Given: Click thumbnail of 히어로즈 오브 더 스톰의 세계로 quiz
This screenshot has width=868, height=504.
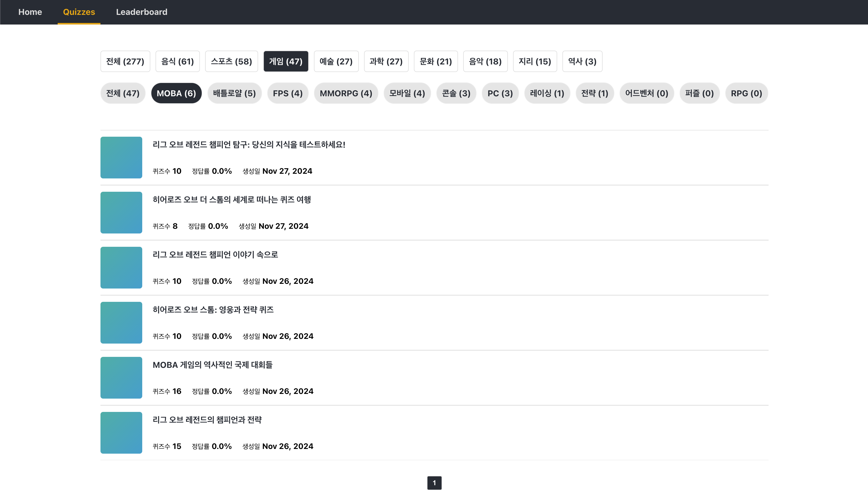Looking at the screenshot, I should [x=121, y=212].
